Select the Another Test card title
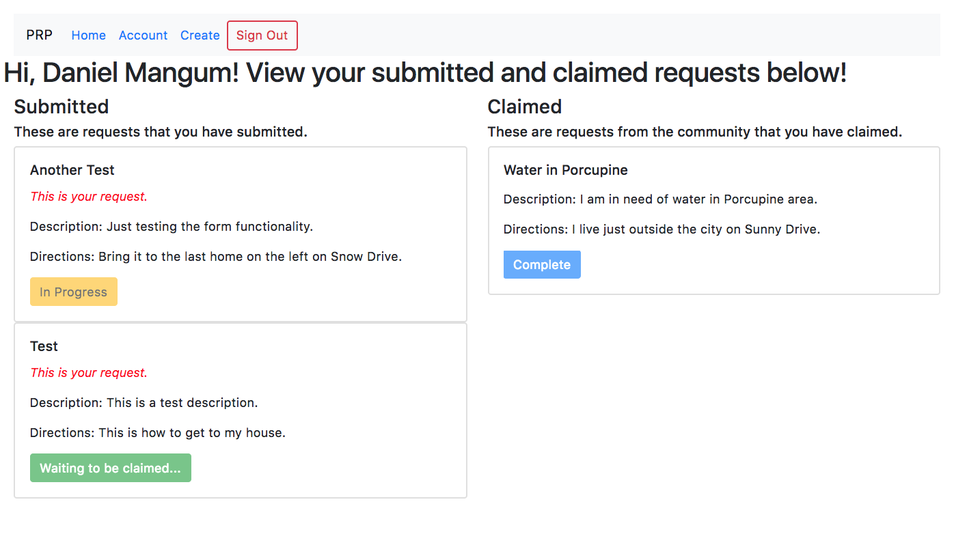954x560 pixels. [x=72, y=170]
